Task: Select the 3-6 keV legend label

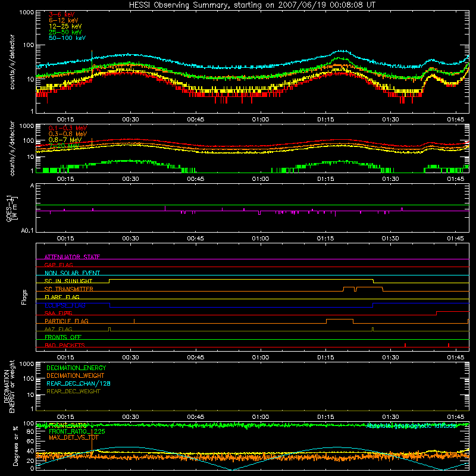Action: tap(61, 14)
